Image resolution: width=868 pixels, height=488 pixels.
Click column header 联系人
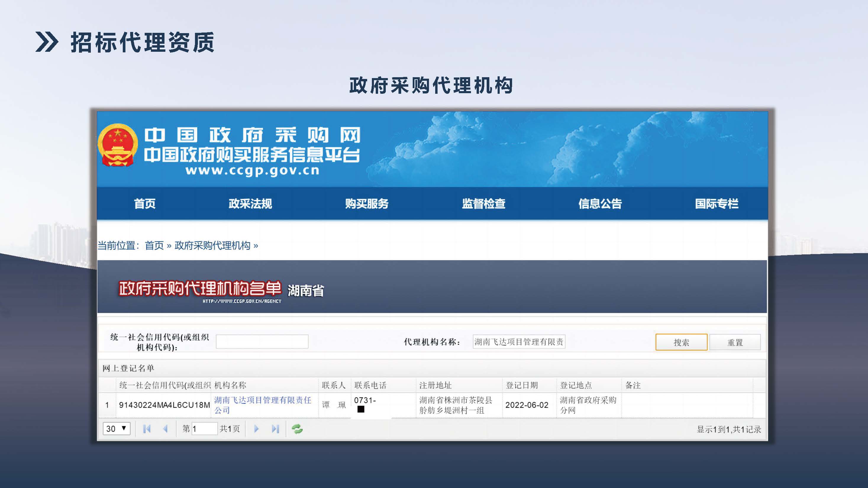(x=334, y=385)
